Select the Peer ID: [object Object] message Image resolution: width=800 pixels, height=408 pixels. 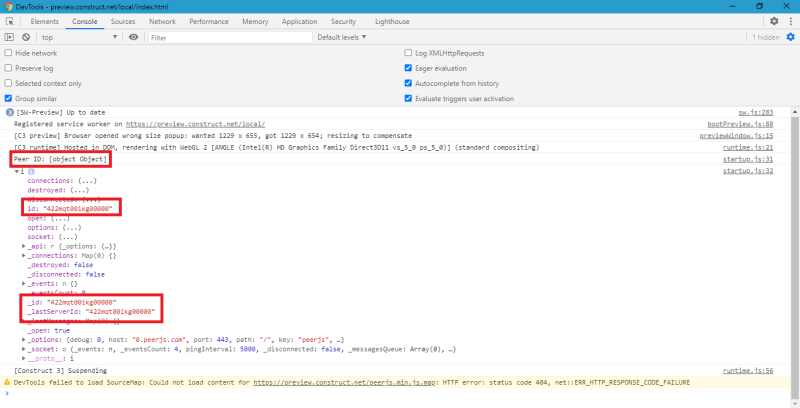pos(60,160)
